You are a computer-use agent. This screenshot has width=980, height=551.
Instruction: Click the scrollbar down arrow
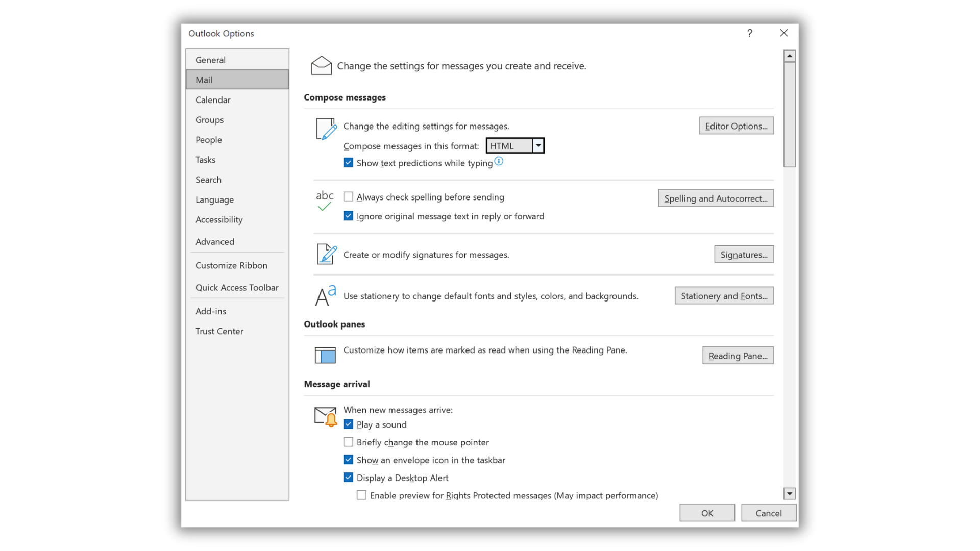click(x=789, y=493)
